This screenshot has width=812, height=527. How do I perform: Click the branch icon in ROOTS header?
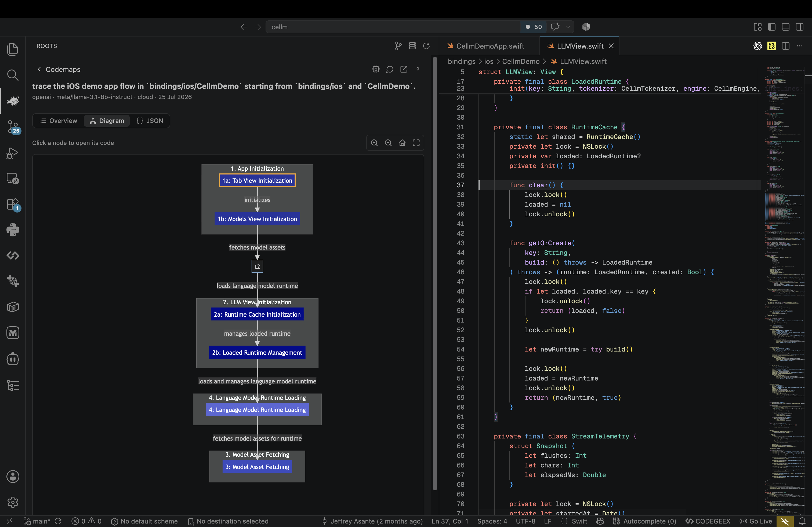(398, 46)
